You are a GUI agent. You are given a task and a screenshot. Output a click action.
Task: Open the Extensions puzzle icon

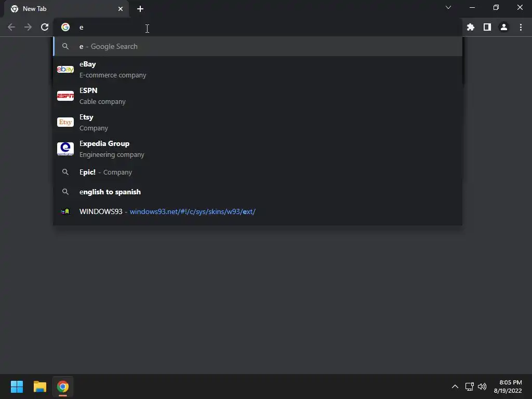[470, 27]
